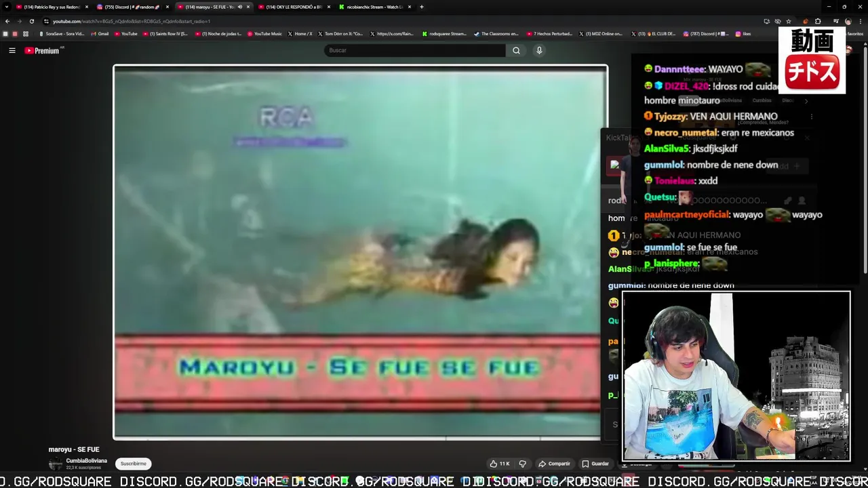Switch to nicobianchix Stream Kick tab
Viewport: 868px width, 488px height.
click(x=375, y=7)
